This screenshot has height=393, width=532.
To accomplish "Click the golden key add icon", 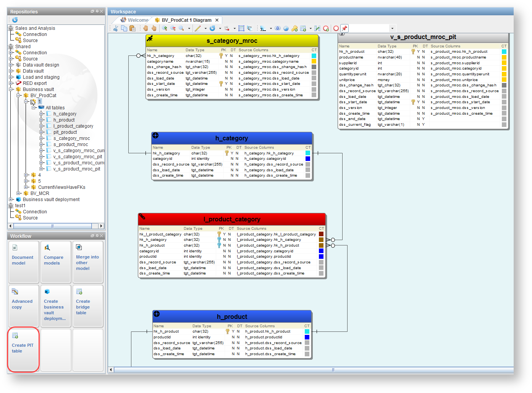I will pos(294,28).
